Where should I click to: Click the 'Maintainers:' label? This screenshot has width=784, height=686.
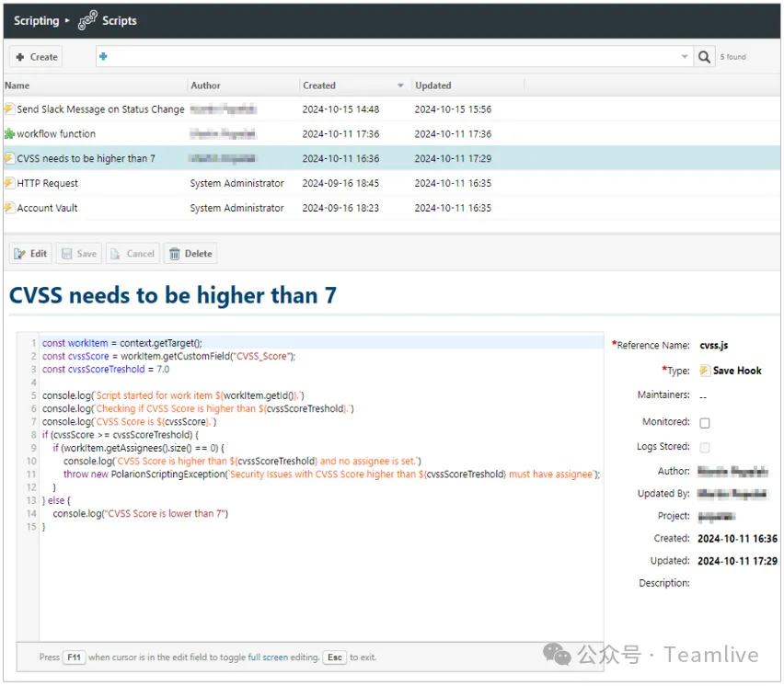tap(663, 394)
